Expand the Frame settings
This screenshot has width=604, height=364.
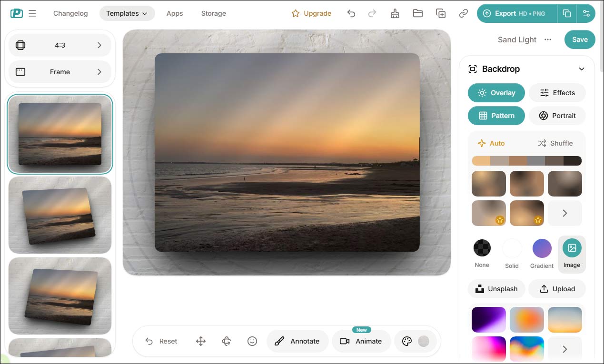[60, 71]
